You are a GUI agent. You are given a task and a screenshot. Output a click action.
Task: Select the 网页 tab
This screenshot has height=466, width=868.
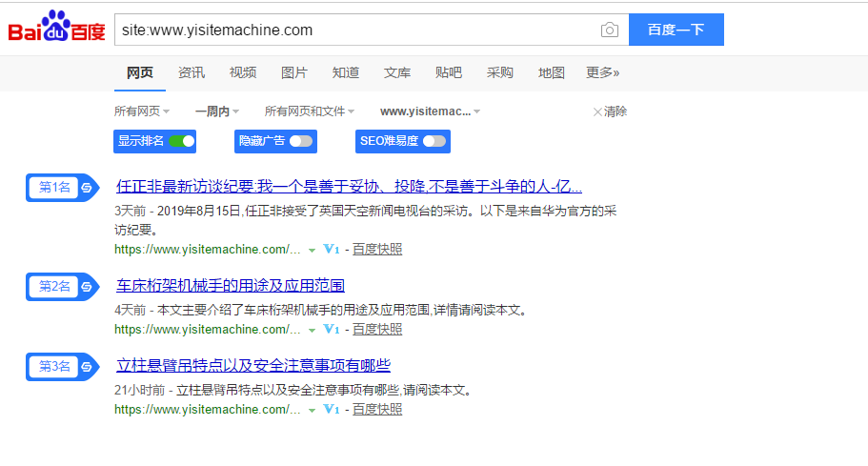139,72
